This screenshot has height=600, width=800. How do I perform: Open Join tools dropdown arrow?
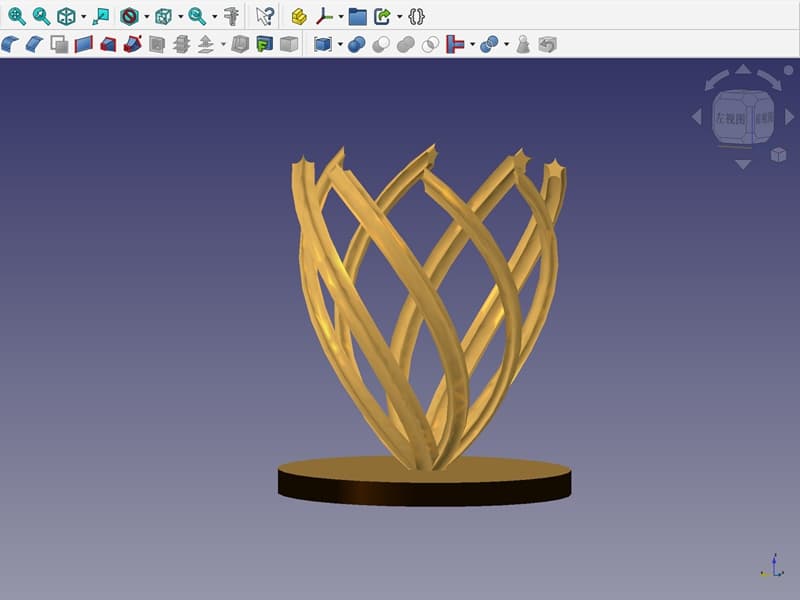pyautogui.click(x=472, y=45)
